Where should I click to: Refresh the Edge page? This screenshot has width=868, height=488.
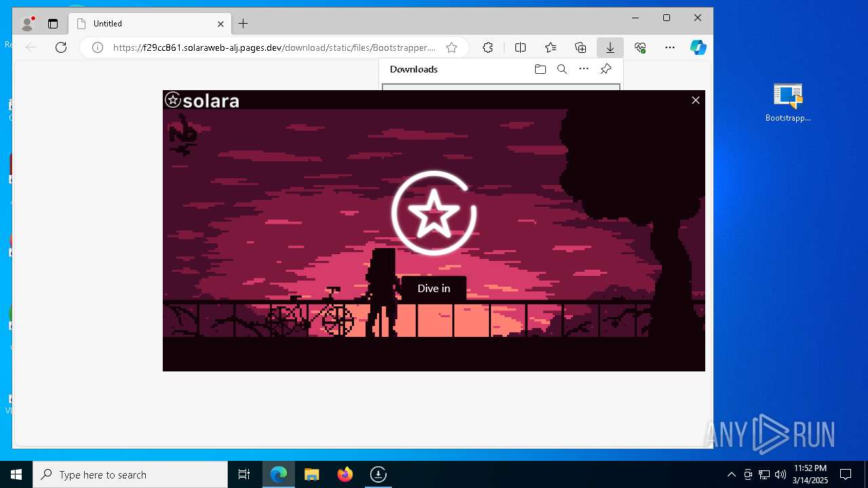(x=61, y=47)
